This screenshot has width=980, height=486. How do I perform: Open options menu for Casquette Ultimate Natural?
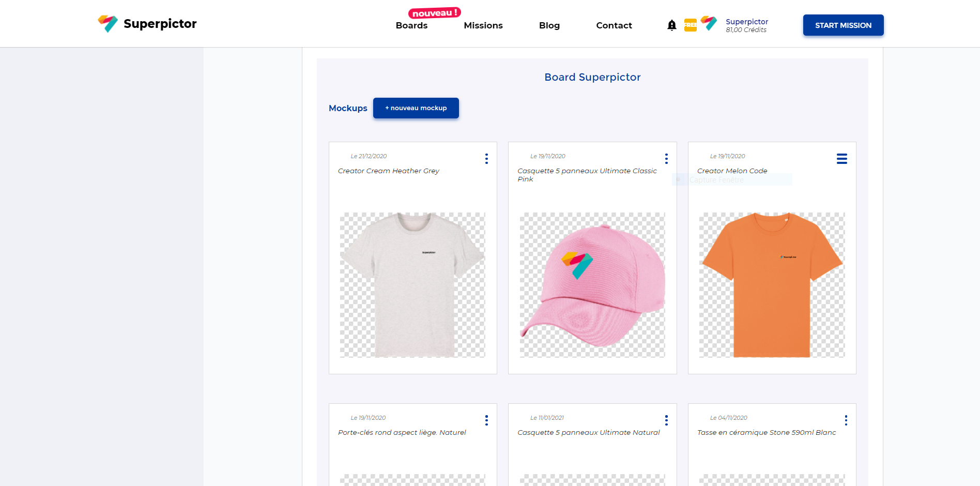click(x=666, y=420)
